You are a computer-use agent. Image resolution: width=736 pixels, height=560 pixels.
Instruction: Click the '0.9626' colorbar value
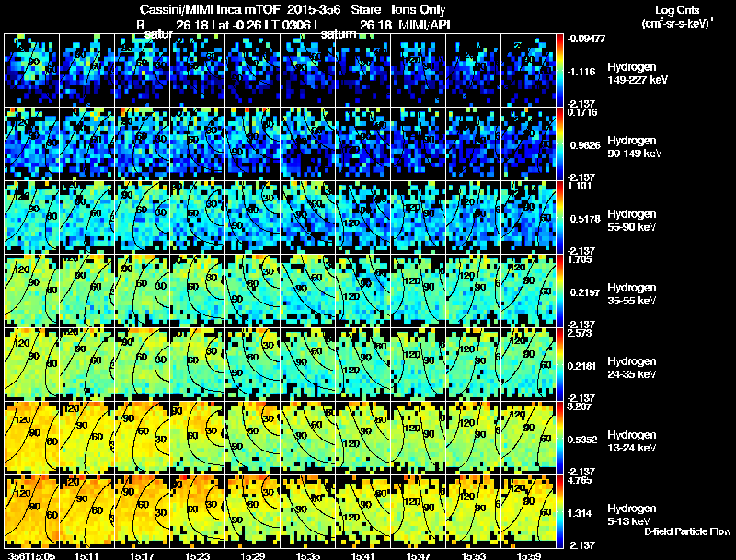pos(585,145)
